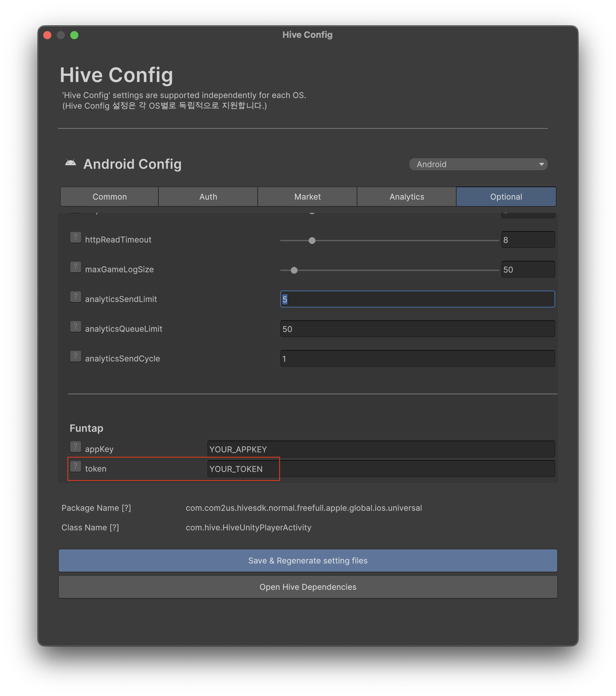Switch to the Common tab
Image resolution: width=616 pixels, height=696 pixels.
tap(109, 197)
